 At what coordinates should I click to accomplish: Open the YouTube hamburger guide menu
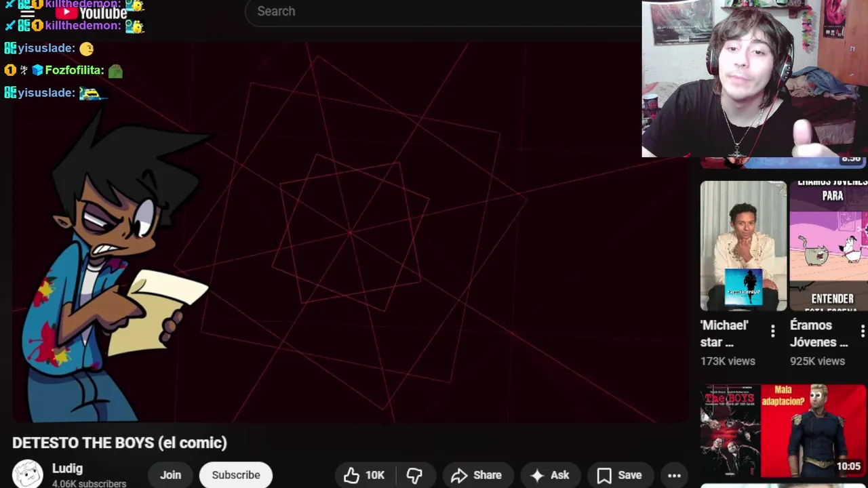(x=27, y=12)
